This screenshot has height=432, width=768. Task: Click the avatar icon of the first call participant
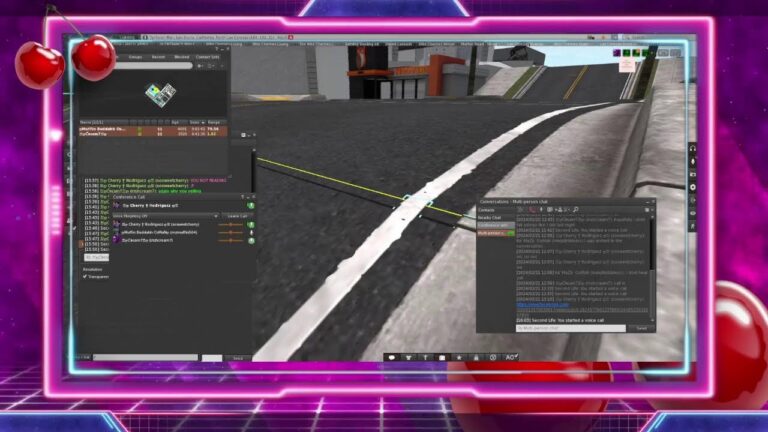[x=116, y=224]
